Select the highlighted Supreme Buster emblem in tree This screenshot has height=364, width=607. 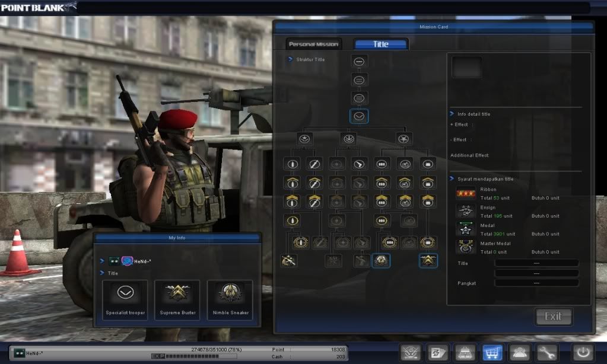coord(428,261)
